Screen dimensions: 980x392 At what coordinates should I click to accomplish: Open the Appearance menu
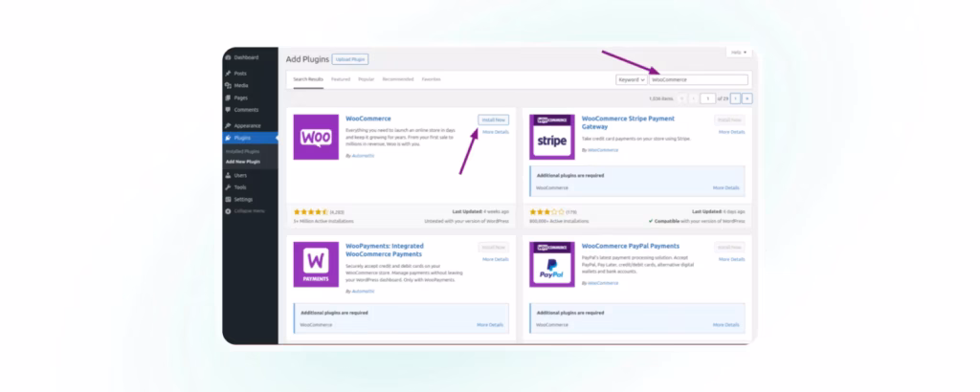250,125
